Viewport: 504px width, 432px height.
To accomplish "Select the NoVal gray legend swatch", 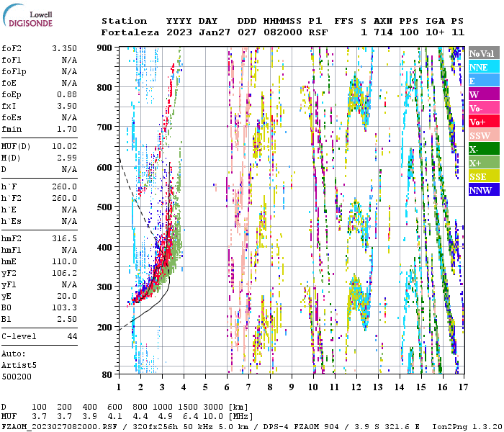I will 484,53.
